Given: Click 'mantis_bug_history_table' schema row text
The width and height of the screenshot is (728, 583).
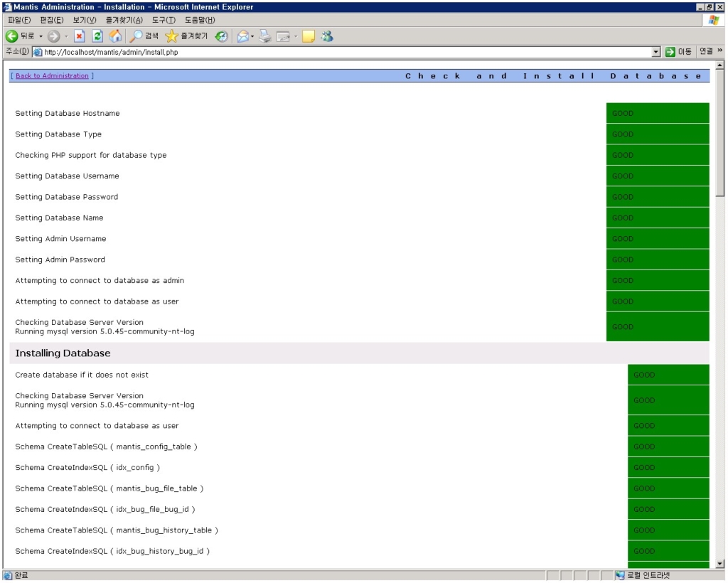Looking at the screenshot, I should [117, 530].
